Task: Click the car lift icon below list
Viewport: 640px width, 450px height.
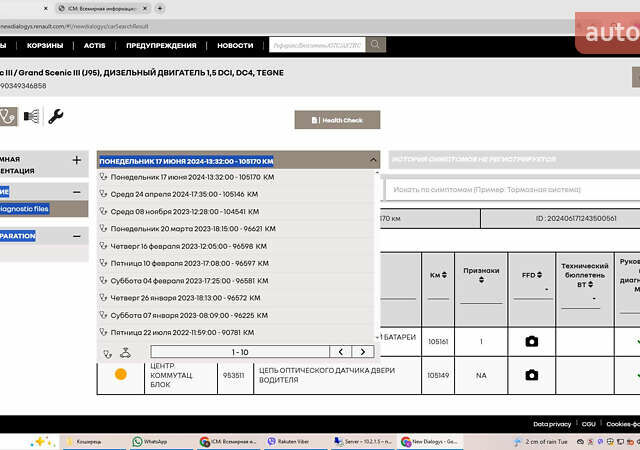Action: [125, 352]
